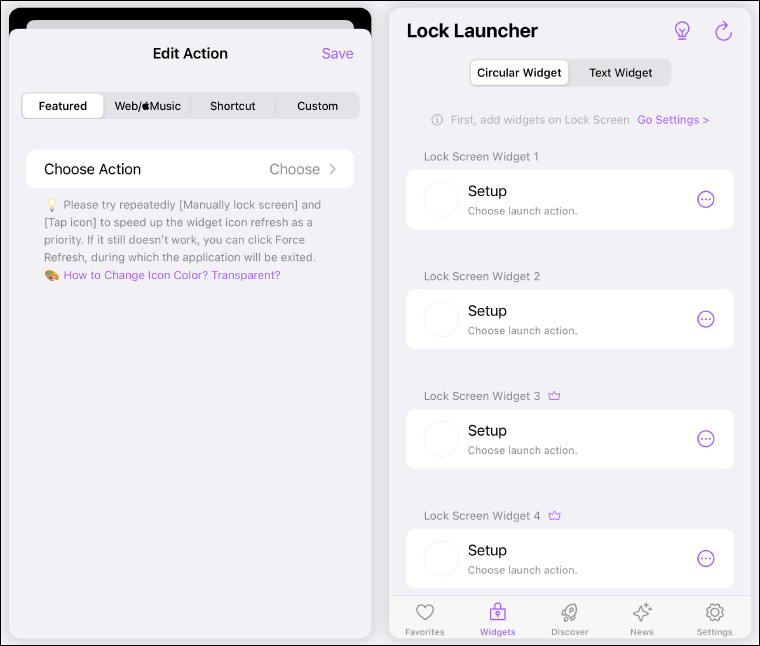Tap Save in Edit Action

(337, 53)
